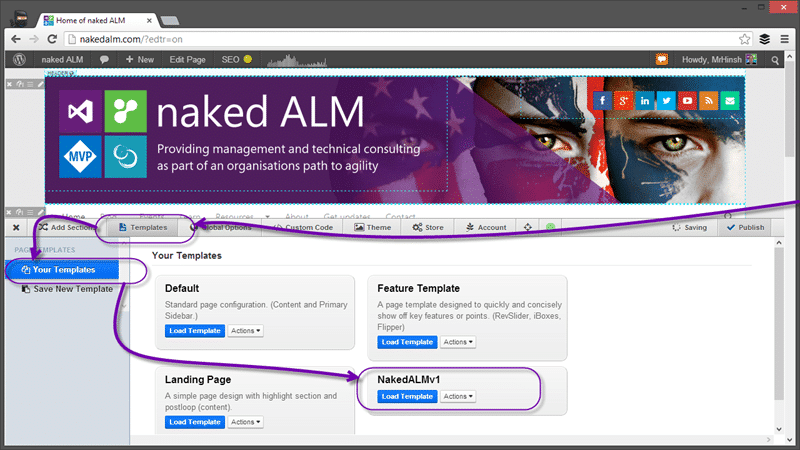Open Facebook social icon in header
Image resolution: width=800 pixels, height=450 pixels.
[x=603, y=101]
